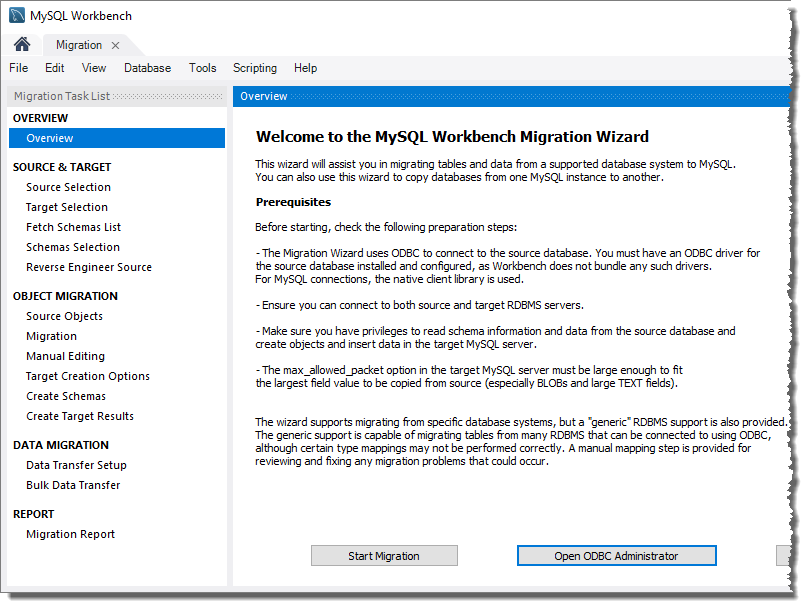Select the Fetch Schemas List step
The height and width of the screenshot is (608, 809).
click(x=72, y=227)
